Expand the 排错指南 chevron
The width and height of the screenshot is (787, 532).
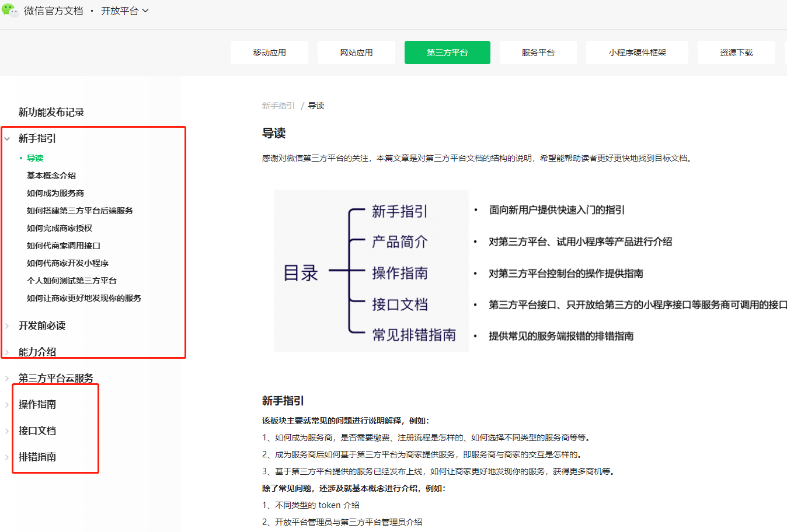coord(7,457)
